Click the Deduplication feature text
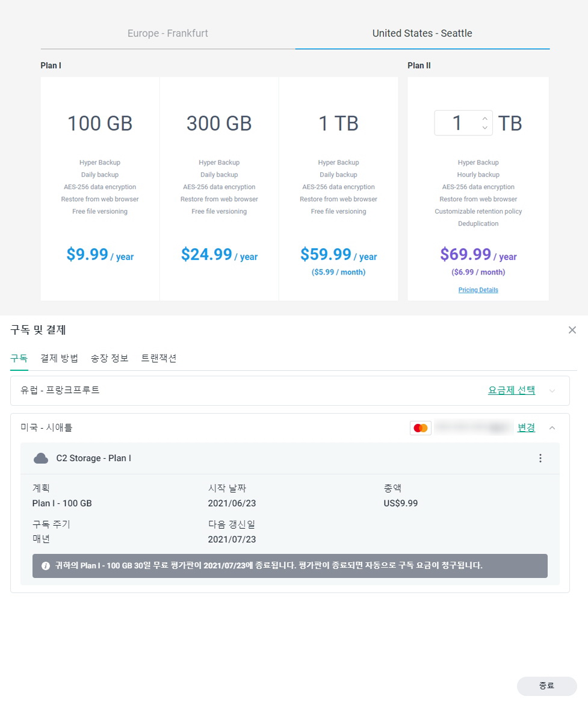This screenshot has width=588, height=702. tap(478, 223)
